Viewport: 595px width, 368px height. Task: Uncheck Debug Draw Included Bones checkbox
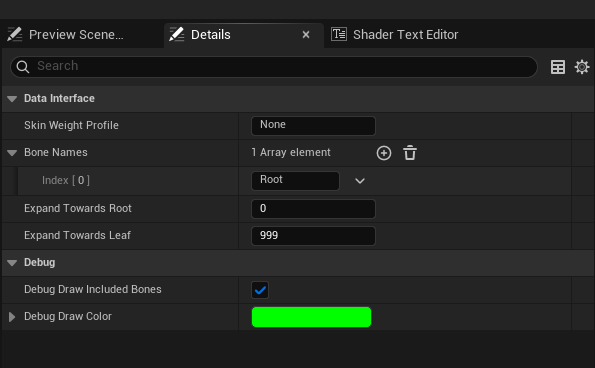(x=260, y=290)
